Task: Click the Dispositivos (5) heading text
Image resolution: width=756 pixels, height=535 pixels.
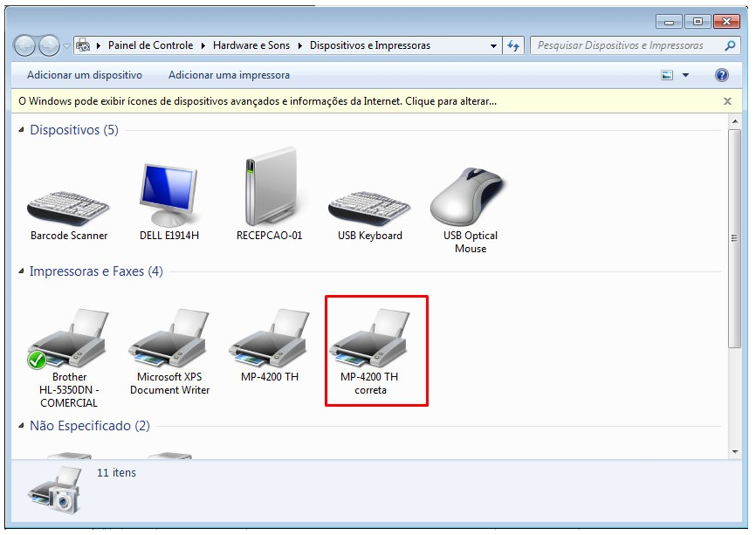Action: point(74,130)
